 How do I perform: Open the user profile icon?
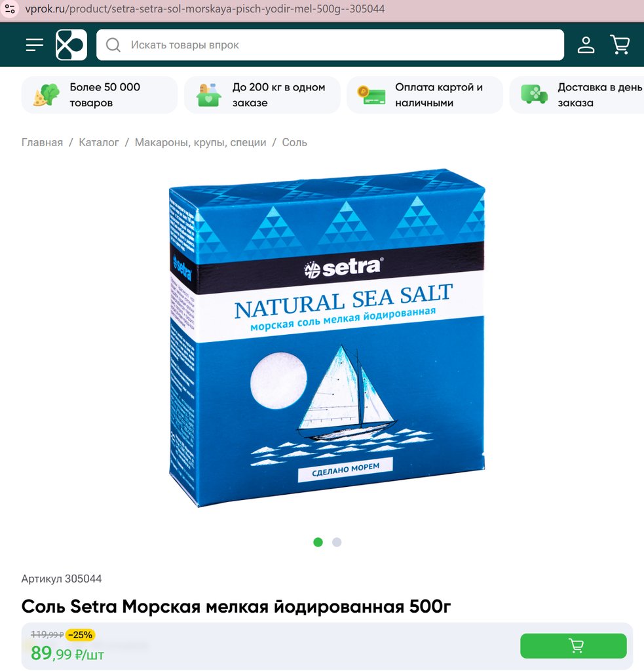(586, 45)
